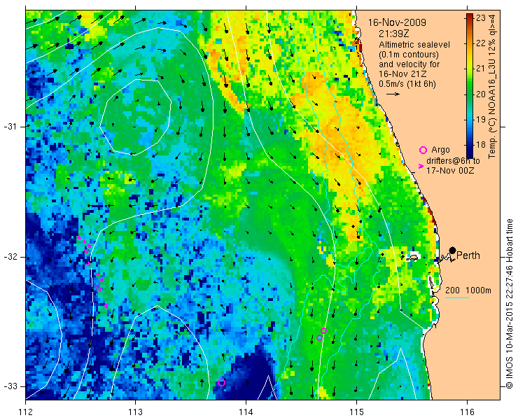Click the Perth label text

point(468,255)
